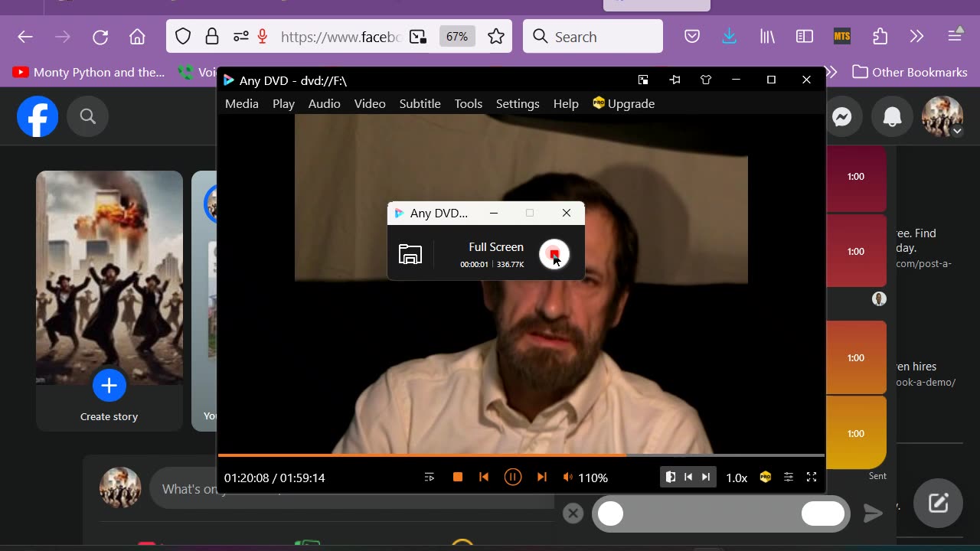Mute the player volume speaker icon

tap(567, 477)
